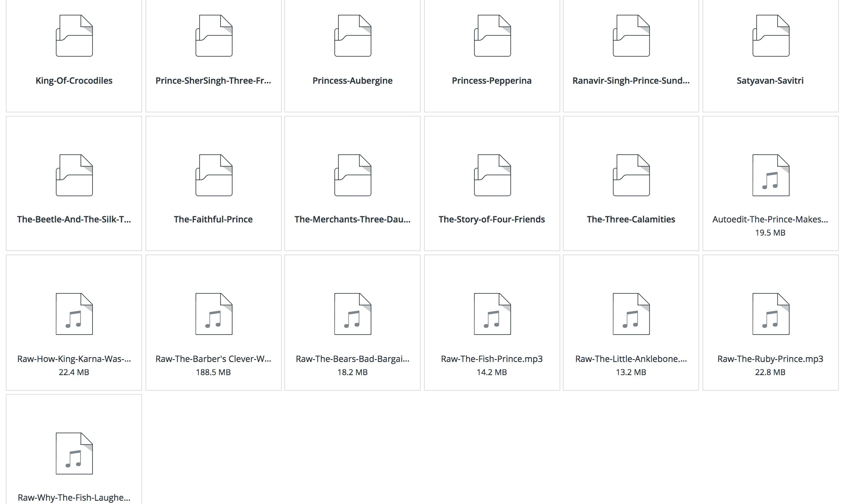852x504 pixels.
Task: Select the Raw-The-Fish-Prince.mp3 audio icon
Action: click(492, 314)
